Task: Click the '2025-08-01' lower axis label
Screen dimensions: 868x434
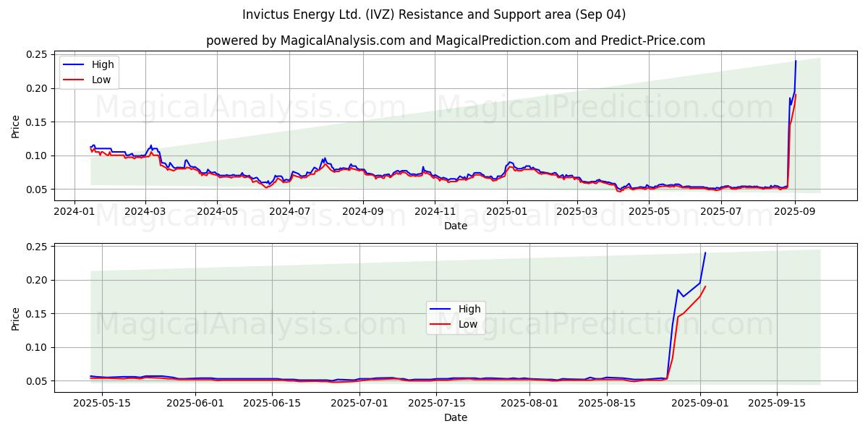Action: point(529,403)
